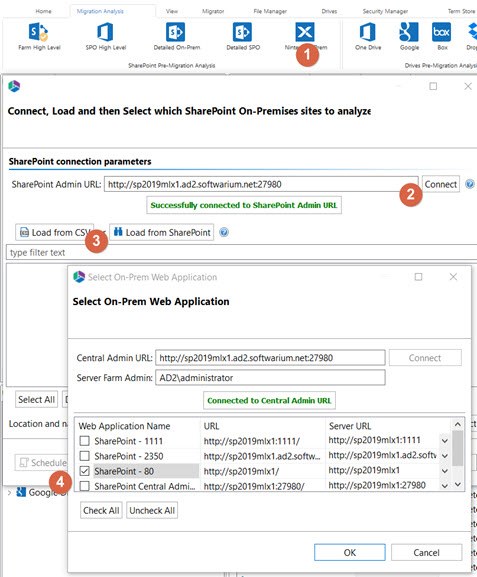
Task: Open the View ribbon tab
Action: coord(172,11)
